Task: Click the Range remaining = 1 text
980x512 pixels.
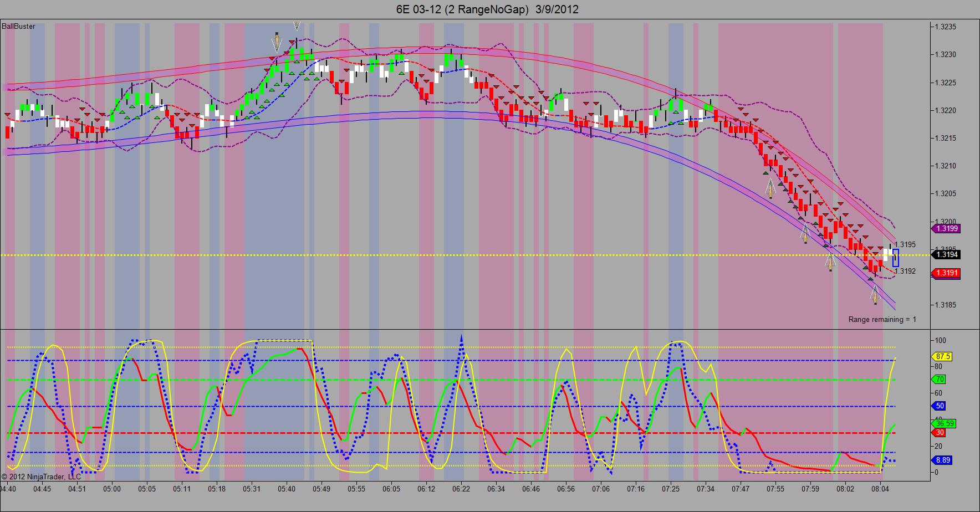Action: (x=882, y=319)
